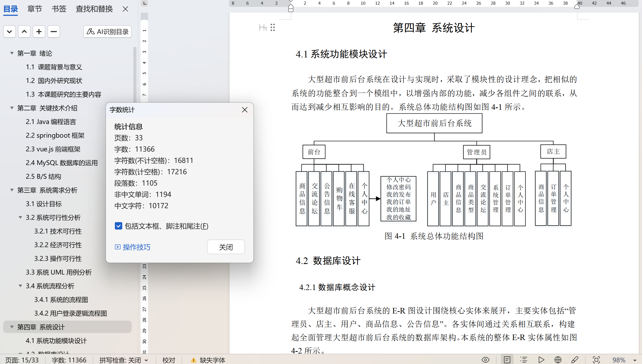Click the up arrow outline button
642x364 pixels.
[24, 32]
